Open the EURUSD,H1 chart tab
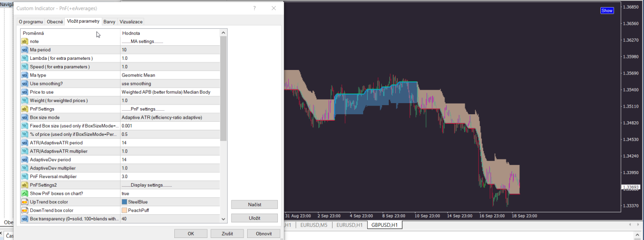Viewport: 644px width, 240px height. pyautogui.click(x=350, y=225)
